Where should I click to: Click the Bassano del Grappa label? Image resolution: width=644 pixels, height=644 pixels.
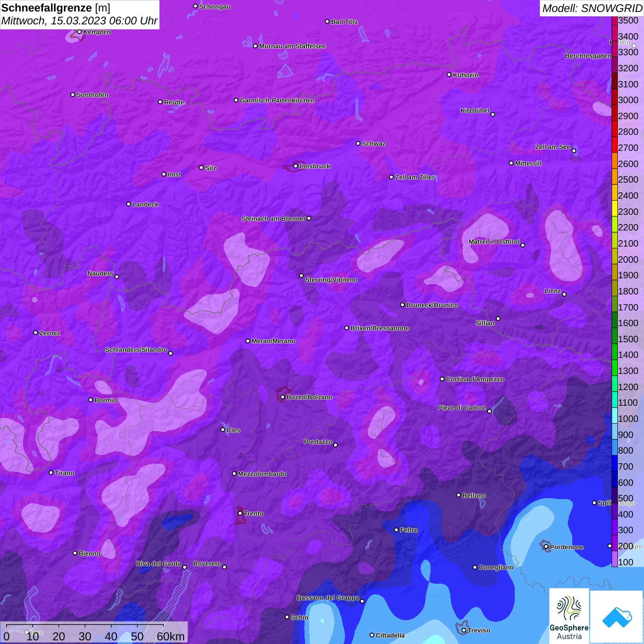coord(328,598)
